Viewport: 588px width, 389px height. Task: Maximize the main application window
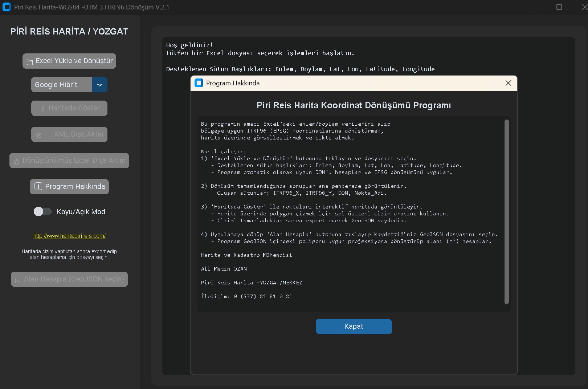click(x=559, y=7)
